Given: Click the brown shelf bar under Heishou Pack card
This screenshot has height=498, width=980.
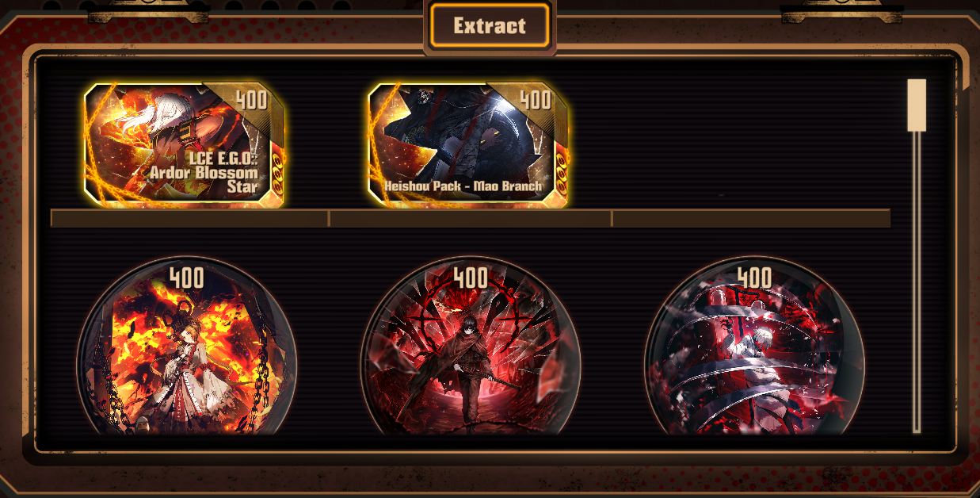Looking at the screenshot, I should (x=471, y=218).
